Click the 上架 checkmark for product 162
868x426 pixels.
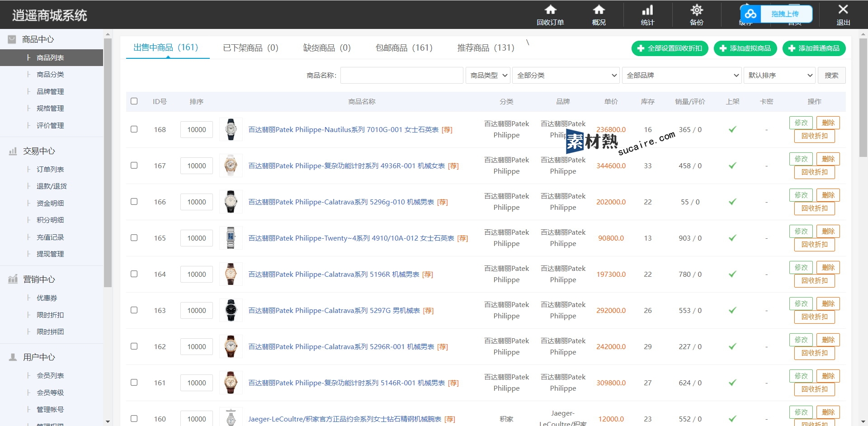(732, 346)
